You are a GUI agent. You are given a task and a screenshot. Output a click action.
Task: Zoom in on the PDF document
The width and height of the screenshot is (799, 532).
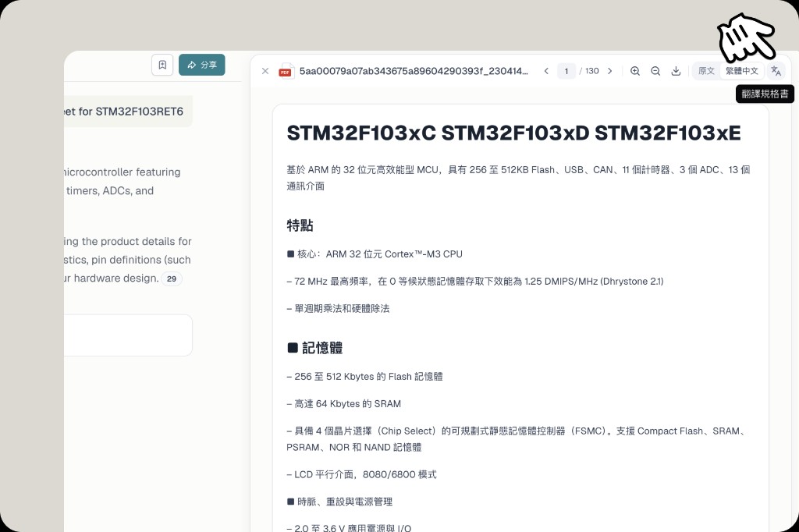tap(635, 71)
